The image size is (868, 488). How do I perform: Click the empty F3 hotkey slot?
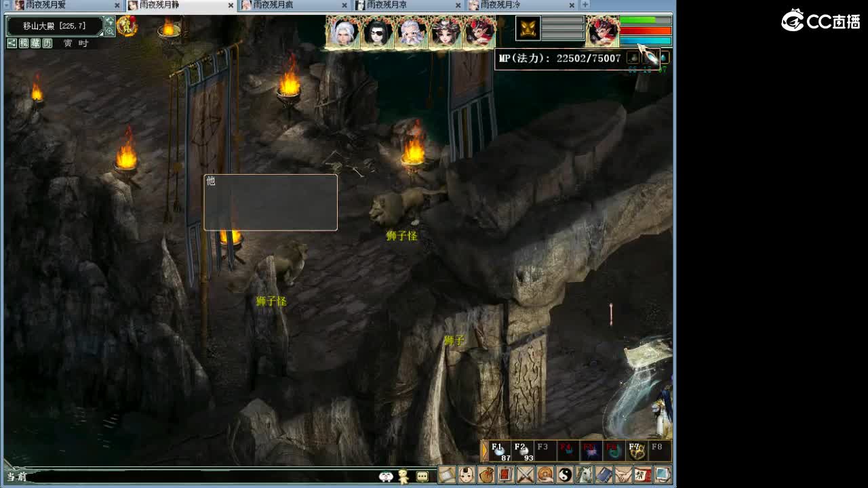point(545,451)
